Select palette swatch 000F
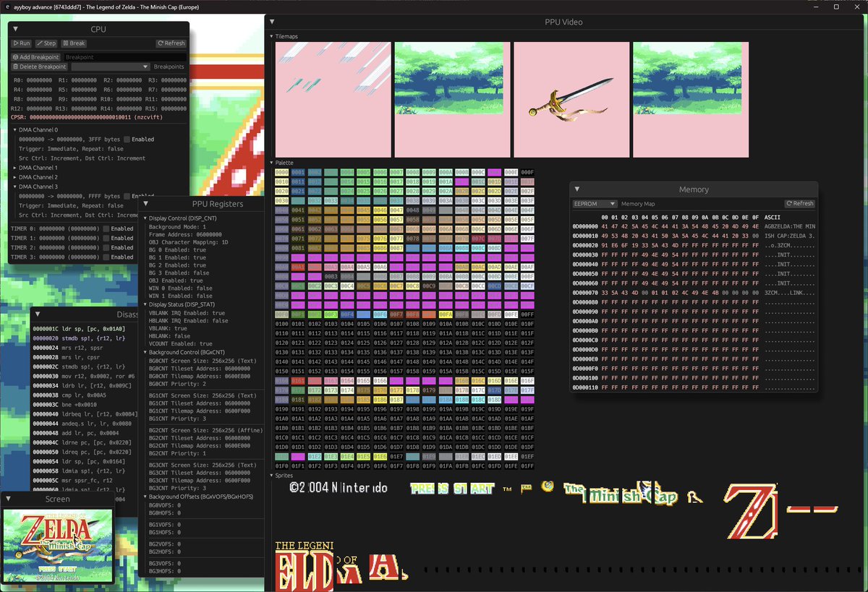The width and height of the screenshot is (868, 592). point(527,172)
